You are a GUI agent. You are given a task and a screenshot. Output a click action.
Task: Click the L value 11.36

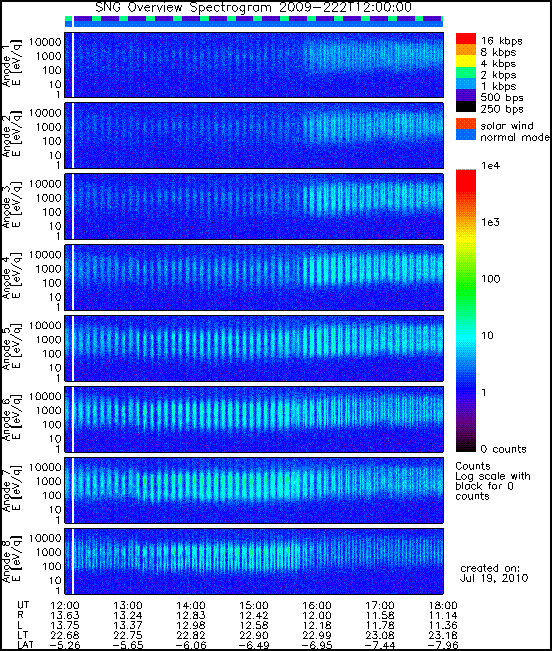443,625
